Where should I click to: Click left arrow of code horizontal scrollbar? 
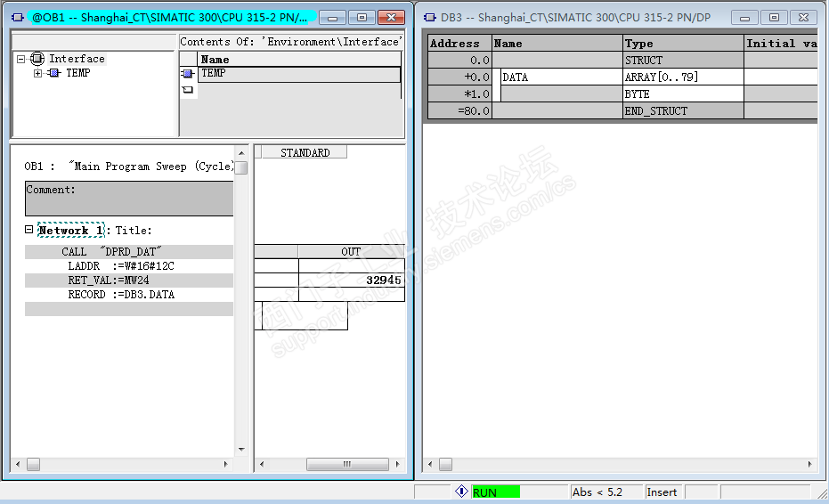(18, 464)
